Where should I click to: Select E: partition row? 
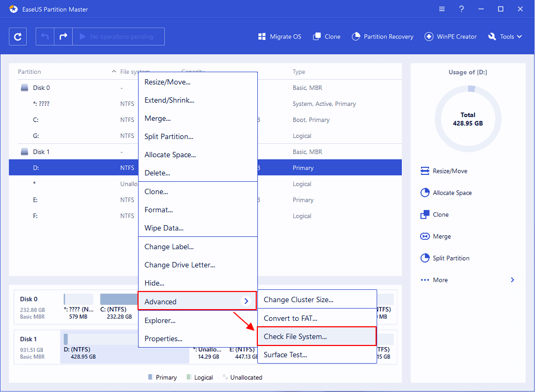[205, 200]
